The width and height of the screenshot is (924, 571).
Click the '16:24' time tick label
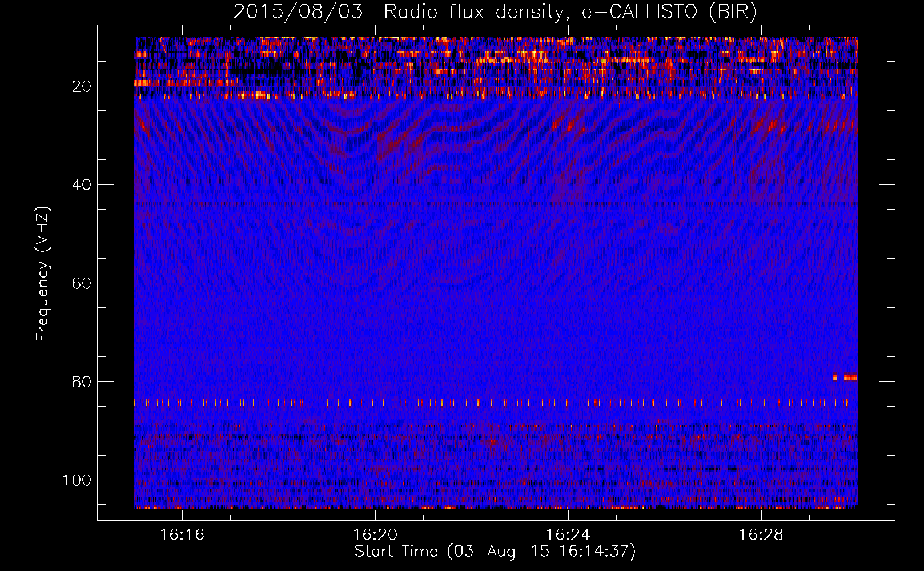point(568,535)
